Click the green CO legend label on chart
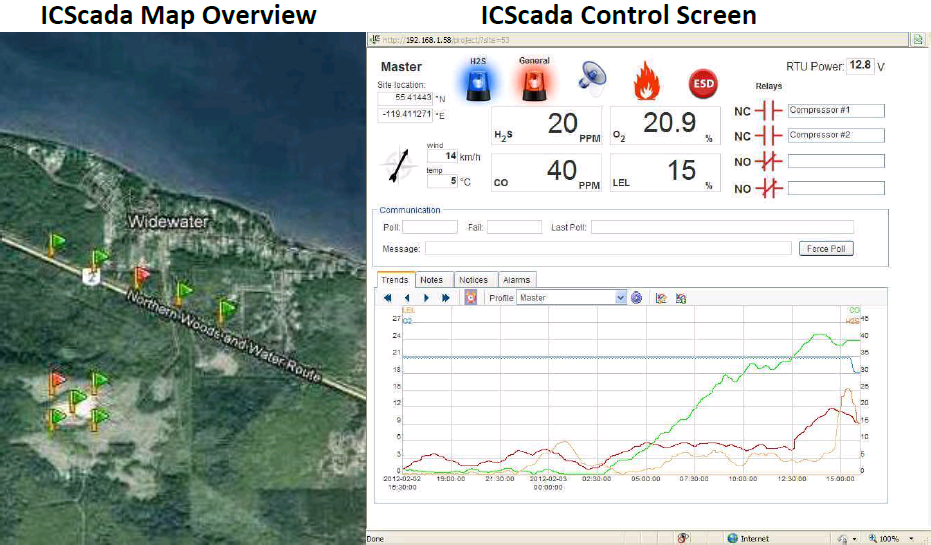Screen dimensions: 931x545 click(854, 310)
